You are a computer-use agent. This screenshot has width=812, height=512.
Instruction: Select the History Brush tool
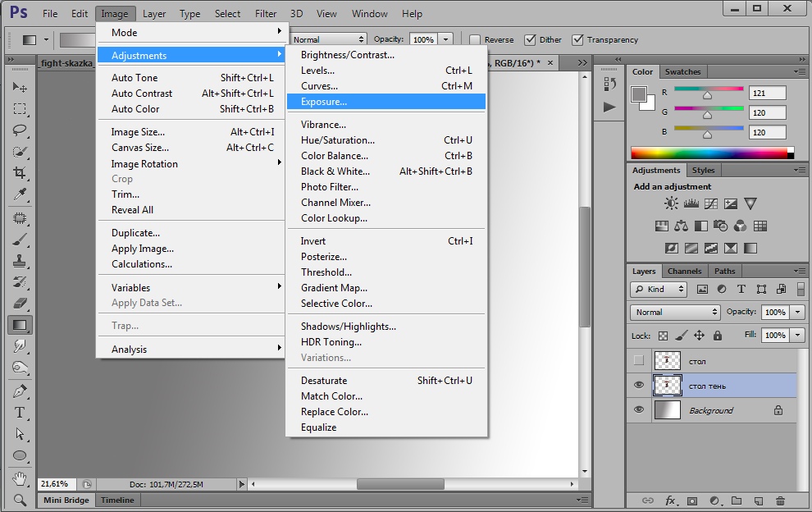click(20, 282)
